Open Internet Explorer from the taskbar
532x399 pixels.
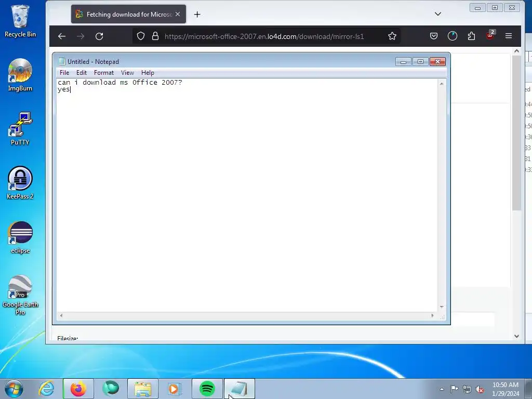point(46,389)
